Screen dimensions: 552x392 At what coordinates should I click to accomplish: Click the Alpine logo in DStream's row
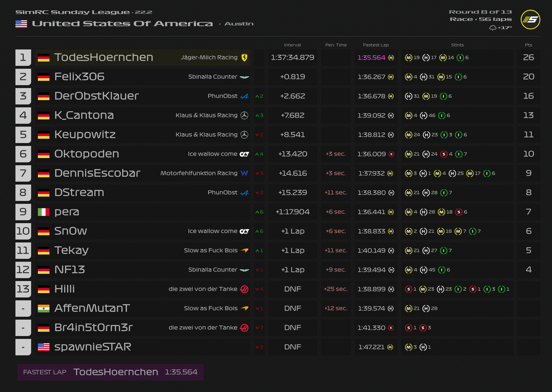coord(245,193)
